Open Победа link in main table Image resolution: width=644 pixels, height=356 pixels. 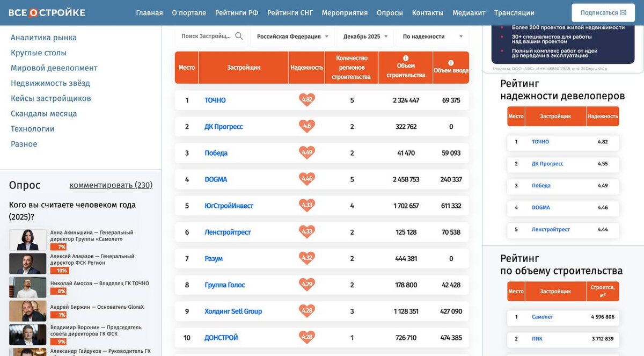click(x=216, y=153)
